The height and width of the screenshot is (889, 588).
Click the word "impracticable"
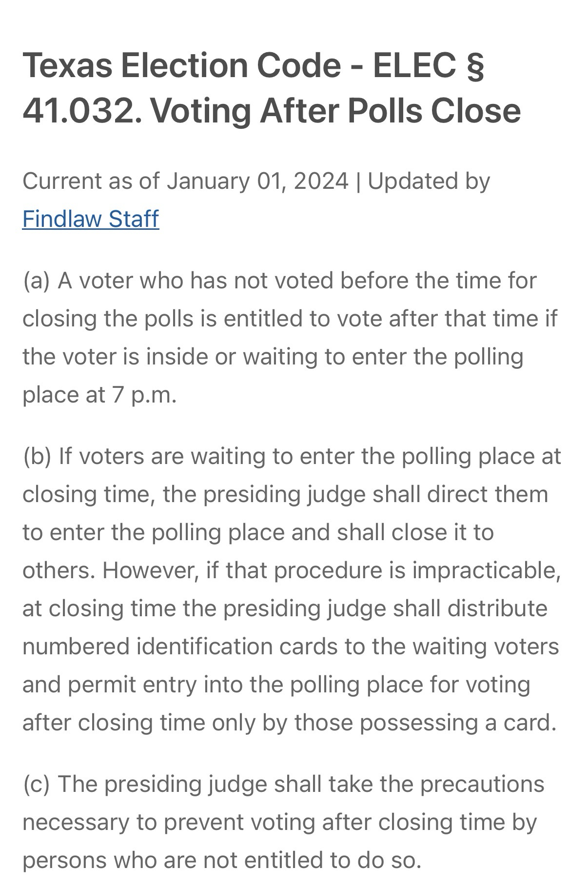pos(486,570)
